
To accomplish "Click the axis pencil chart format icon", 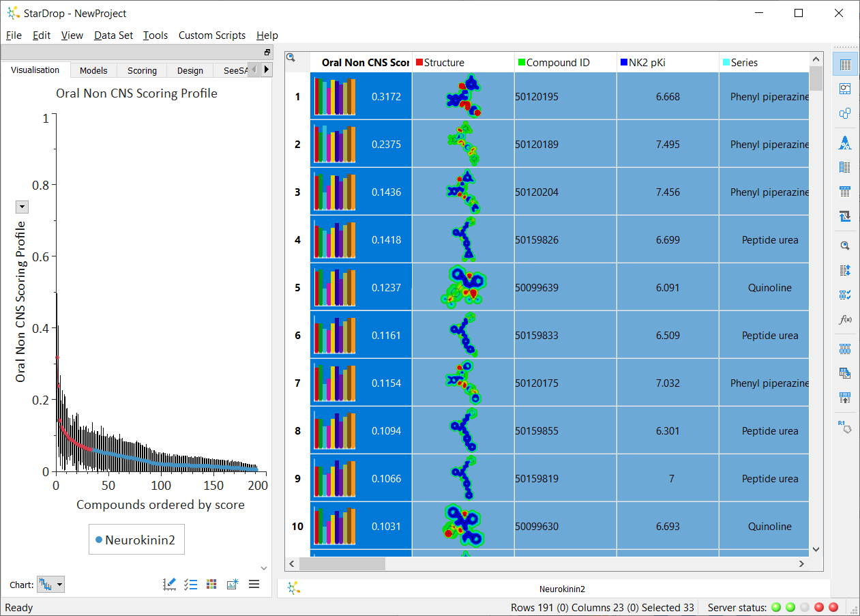I will click(170, 584).
